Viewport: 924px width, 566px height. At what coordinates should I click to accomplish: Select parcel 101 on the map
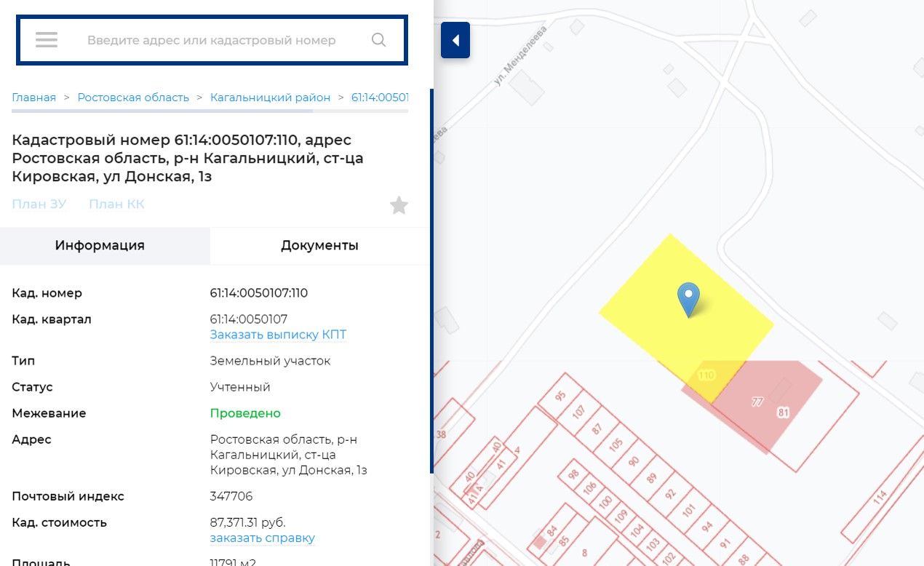pyautogui.click(x=688, y=511)
